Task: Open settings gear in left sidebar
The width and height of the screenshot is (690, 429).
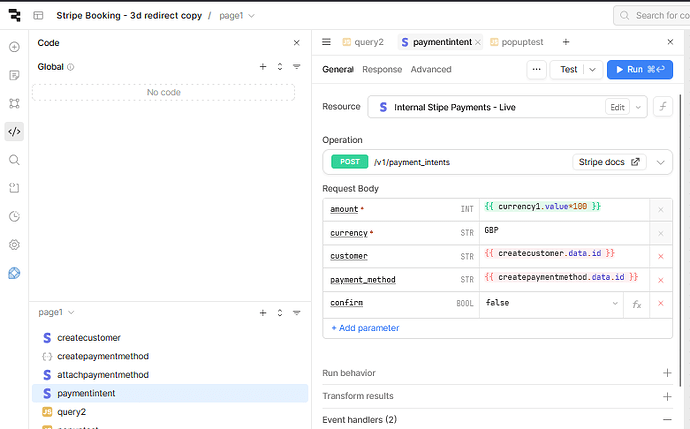Action: click(14, 244)
